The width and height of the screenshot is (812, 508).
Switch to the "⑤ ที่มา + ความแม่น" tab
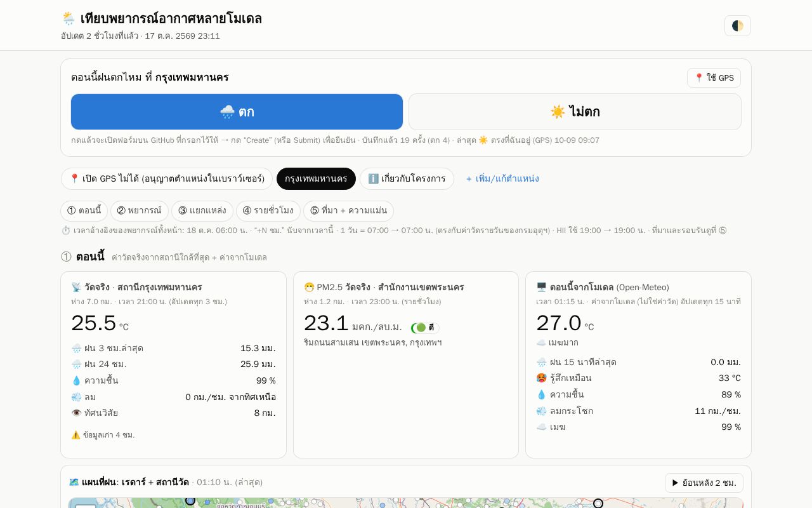pyautogui.click(x=348, y=211)
